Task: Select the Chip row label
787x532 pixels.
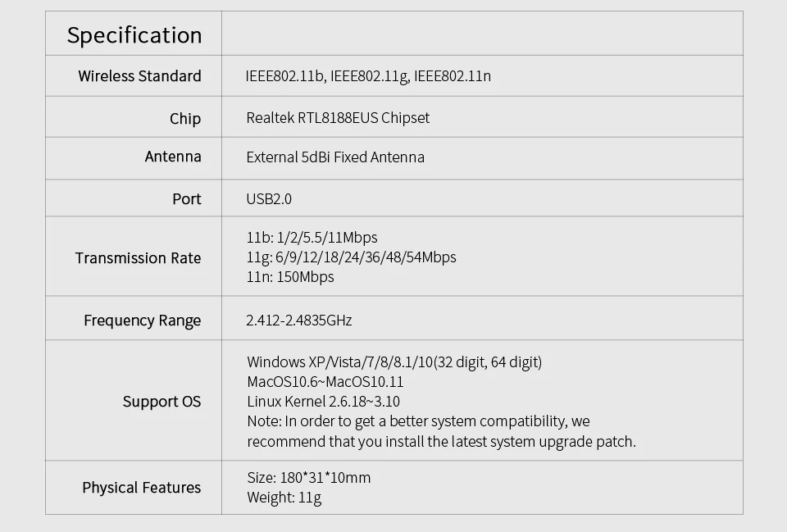Action: 185,119
